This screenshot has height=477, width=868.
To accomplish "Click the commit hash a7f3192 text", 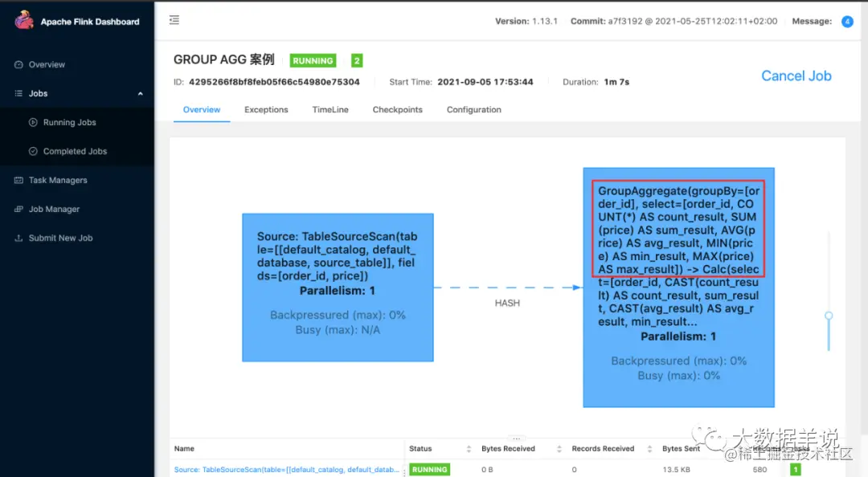I will pyautogui.click(x=625, y=21).
